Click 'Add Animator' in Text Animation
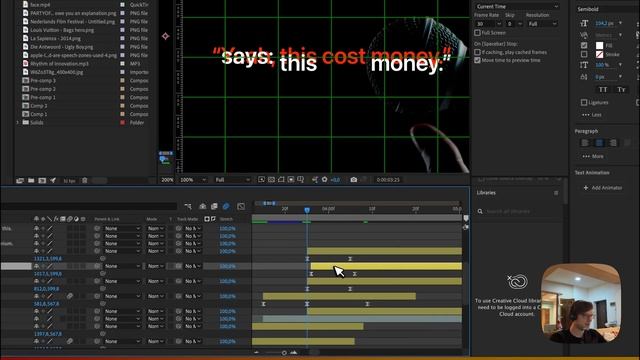This screenshot has height=360, width=640. point(603,188)
